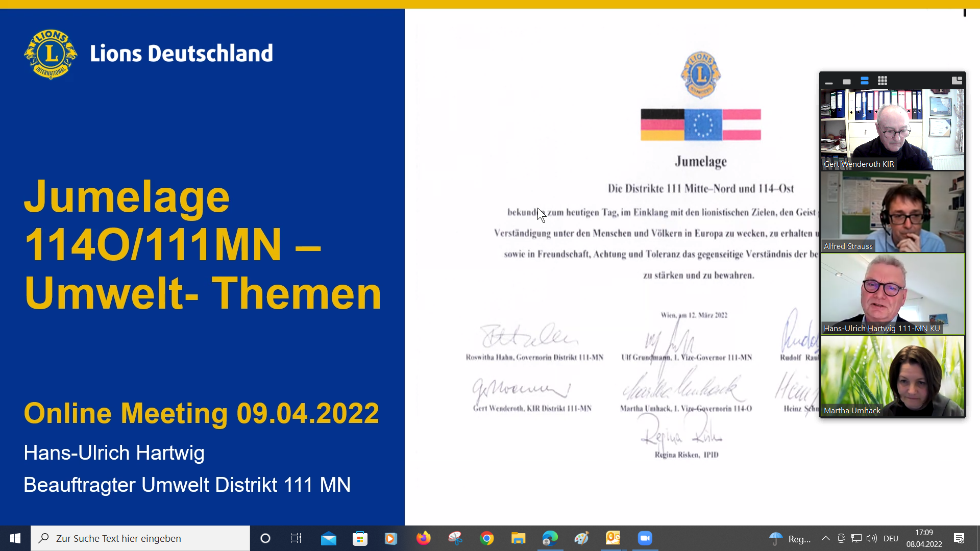Viewport: 980px width, 551px height.
Task: Open the Paint palette taskbar icon
Action: point(581,538)
